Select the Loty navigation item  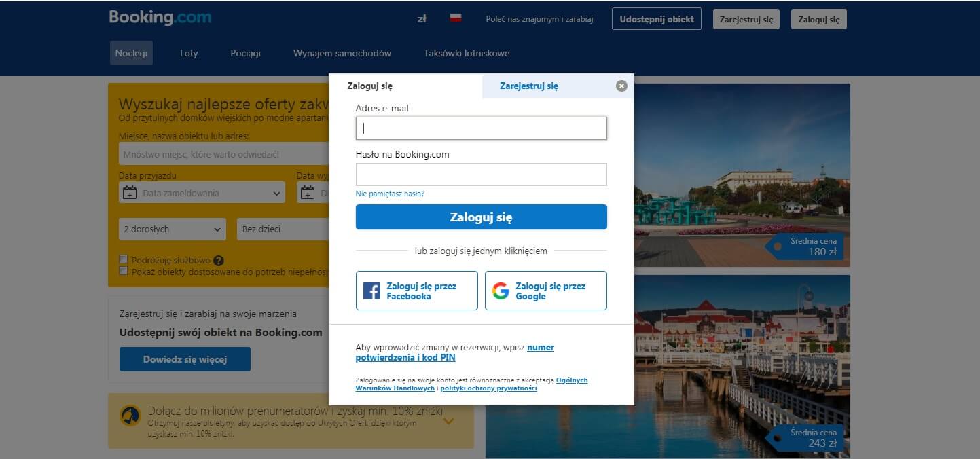[189, 53]
